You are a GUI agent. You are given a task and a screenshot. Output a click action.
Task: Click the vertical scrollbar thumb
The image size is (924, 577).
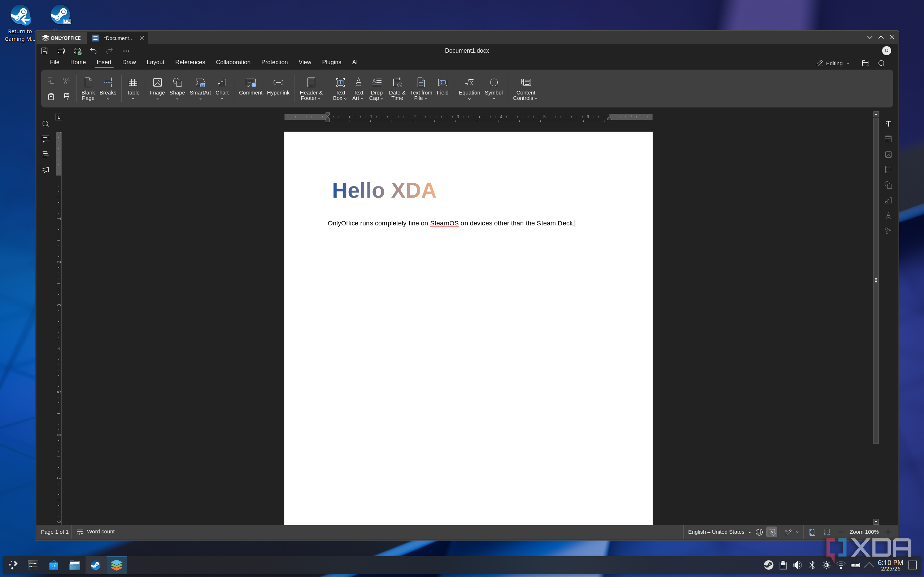pyautogui.click(x=876, y=280)
